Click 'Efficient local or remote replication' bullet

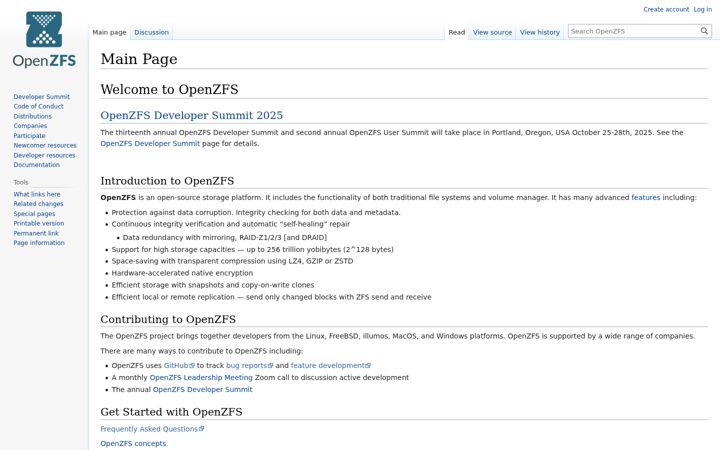point(271,297)
